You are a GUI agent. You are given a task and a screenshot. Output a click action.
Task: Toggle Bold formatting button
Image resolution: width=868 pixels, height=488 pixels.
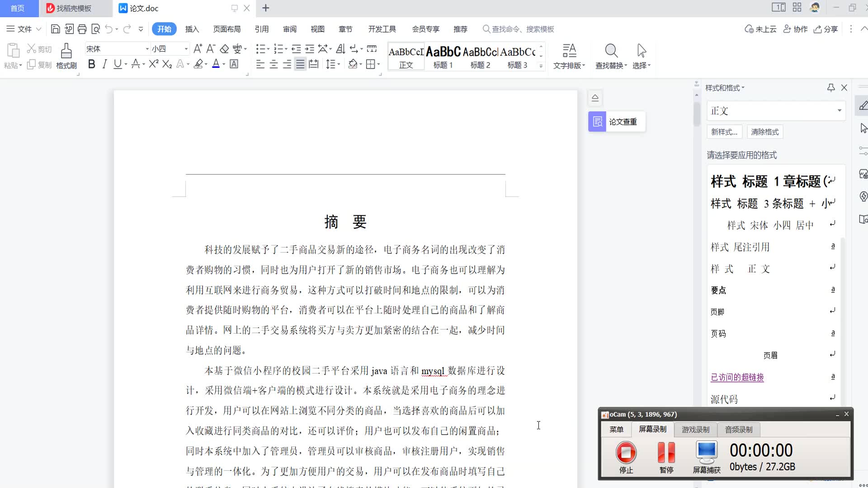[91, 64]
